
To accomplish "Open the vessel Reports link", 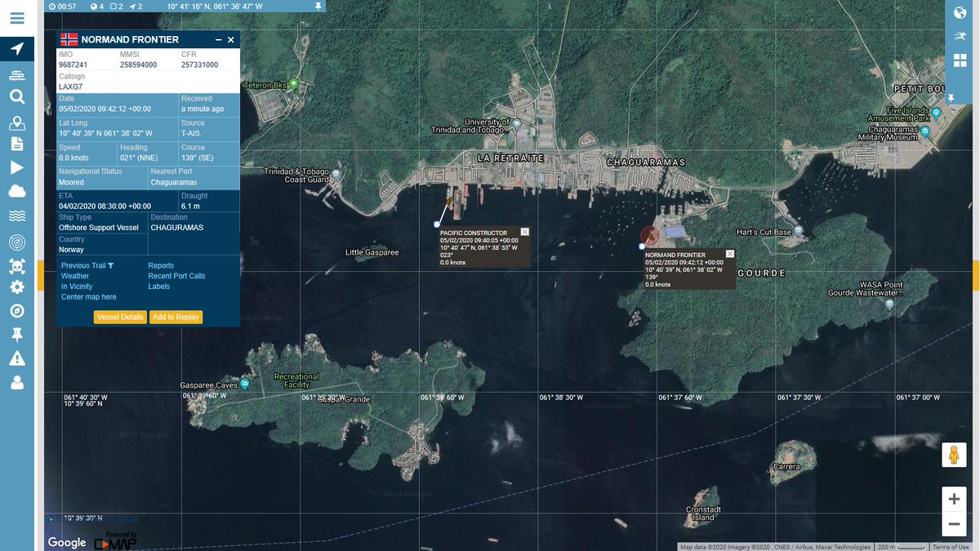I will click(x=161, y=265).
